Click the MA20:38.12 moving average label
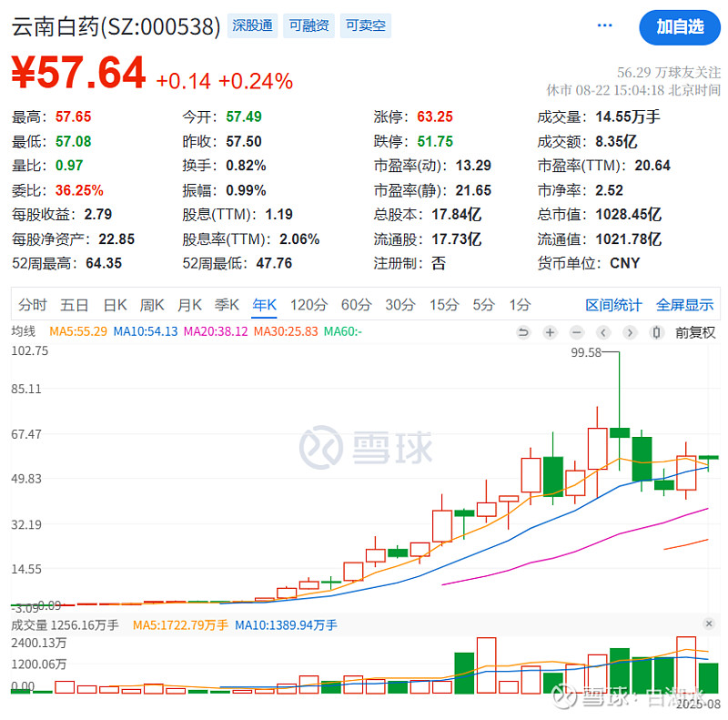This screenshot has width=728, height=720. click(x=216, y=331)
